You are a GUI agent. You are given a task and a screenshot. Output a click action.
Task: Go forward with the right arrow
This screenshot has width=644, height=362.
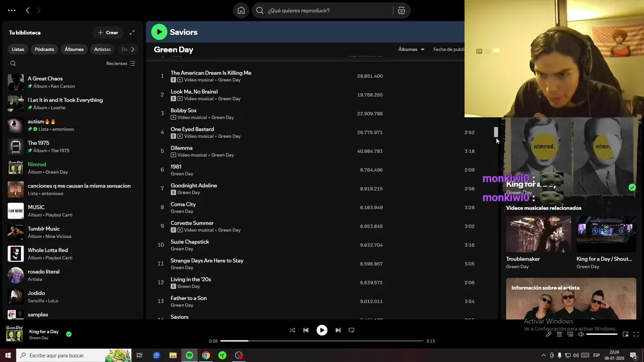[x=39, y=10]
